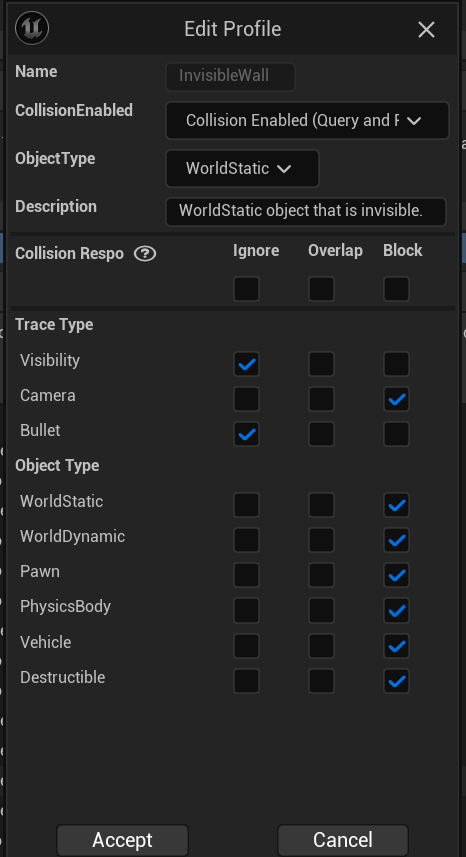Screen dimensions: 466x857
Task: Set WorldDynamic response to Overlap
Action: click(x=321, y=540)
